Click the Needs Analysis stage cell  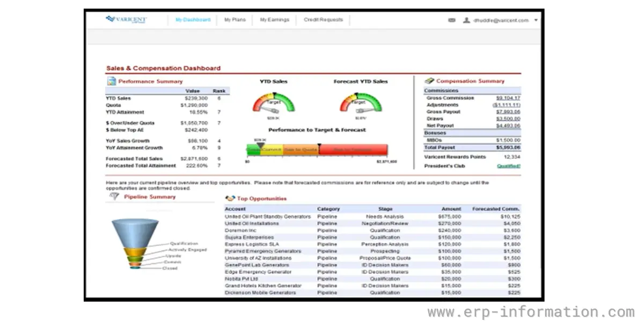coord(385,216)
